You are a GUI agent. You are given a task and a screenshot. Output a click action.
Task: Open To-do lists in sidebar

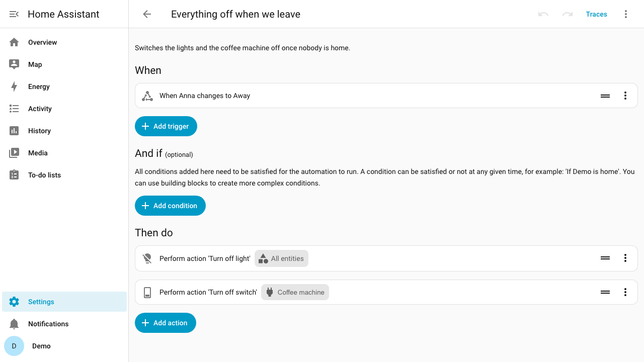pyautogui.click(x=64, y=175)
